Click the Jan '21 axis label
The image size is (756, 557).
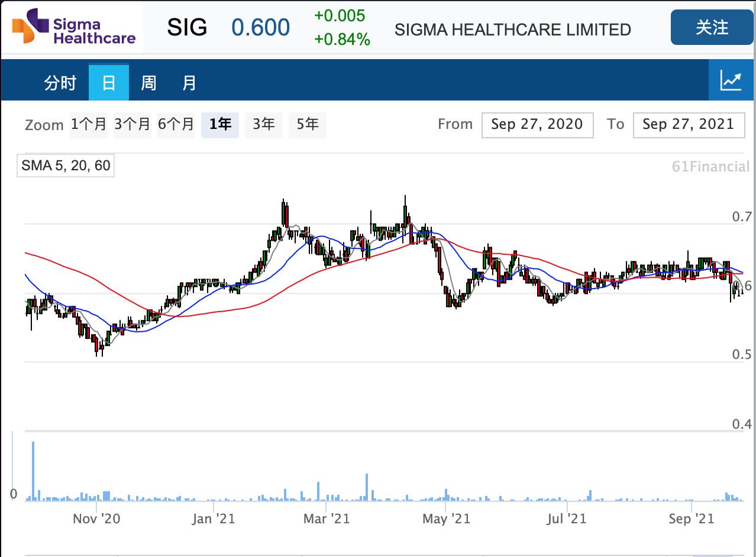tap(214, 519)
